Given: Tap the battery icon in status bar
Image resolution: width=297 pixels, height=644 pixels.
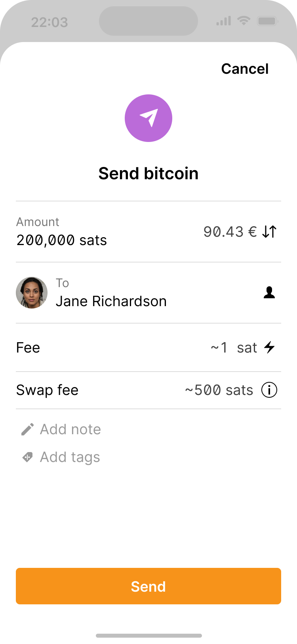Looking at the screenshot, I should [267, 21].
